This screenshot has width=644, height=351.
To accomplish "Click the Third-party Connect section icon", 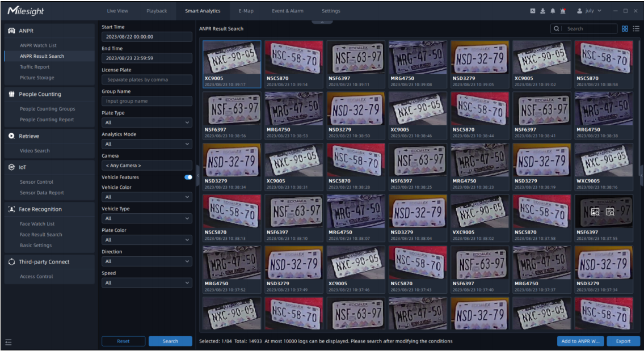I will click(x=11, y=261).
